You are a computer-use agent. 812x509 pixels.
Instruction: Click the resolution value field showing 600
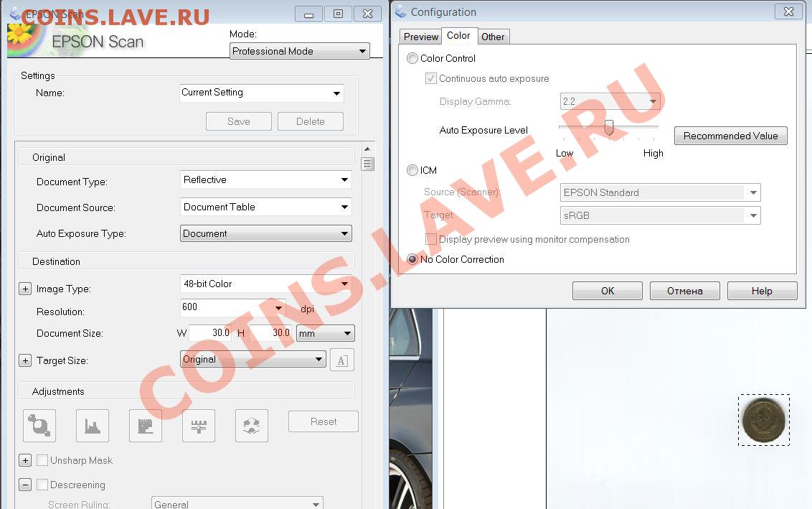(226, 307)
